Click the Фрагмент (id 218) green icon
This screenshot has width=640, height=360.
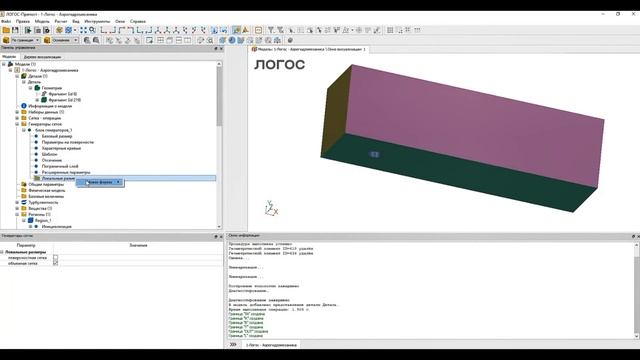pos(44,100)
